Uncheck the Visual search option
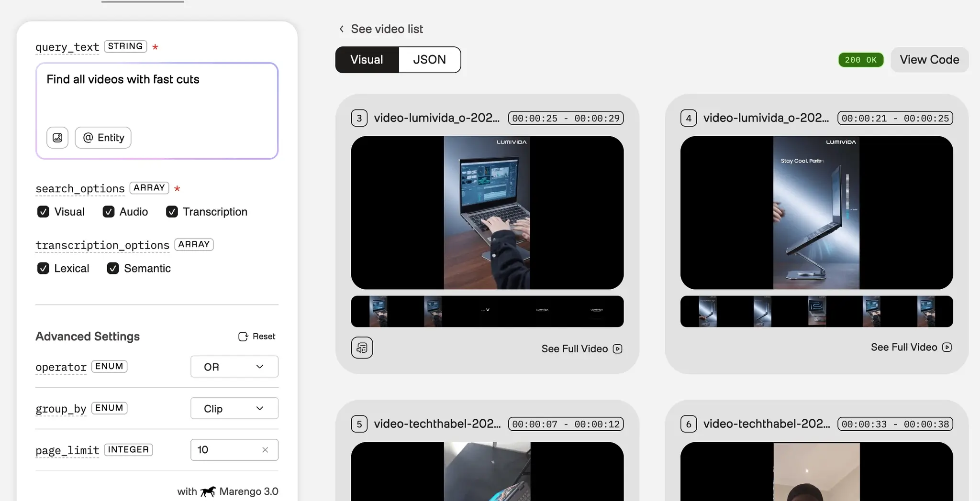Screen dimensions: 980x501 point(44,211)
